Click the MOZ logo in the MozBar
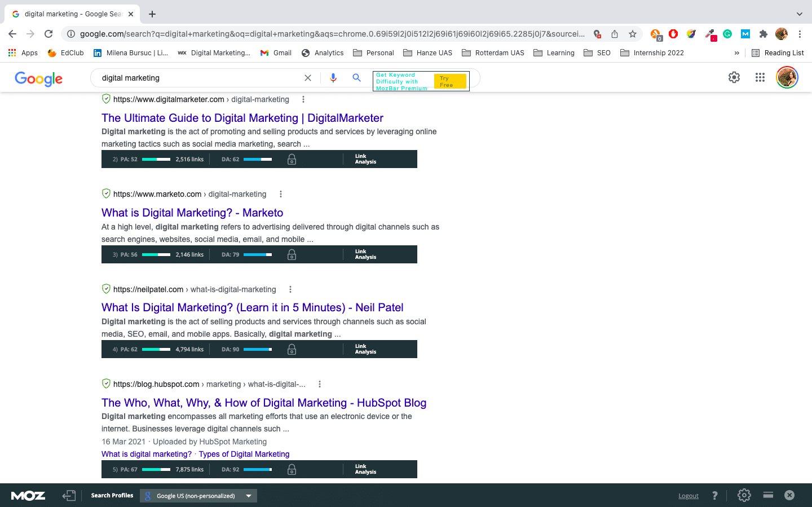Image resolution: width=812 pixels, height=507 pixels. click(x=28, y=496)
